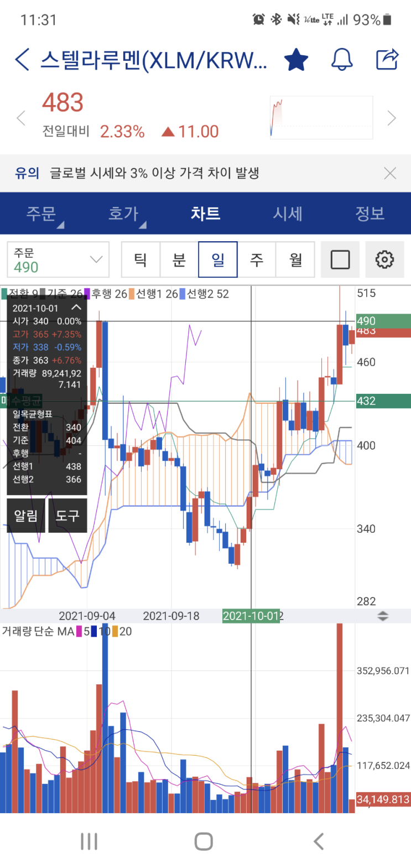Tap the 글로벌 시세와 3% 이상 notice text
Viewport: 411px width, 868px height.
coord(154,173)
